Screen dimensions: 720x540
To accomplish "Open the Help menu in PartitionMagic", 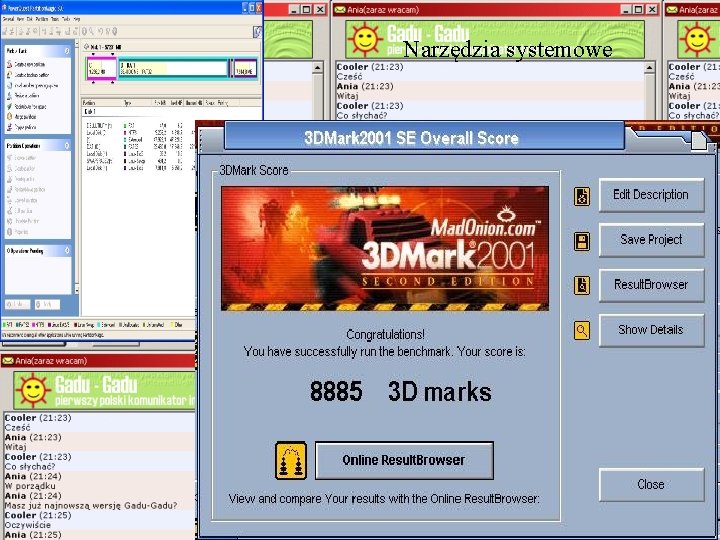I will [77, 19].
